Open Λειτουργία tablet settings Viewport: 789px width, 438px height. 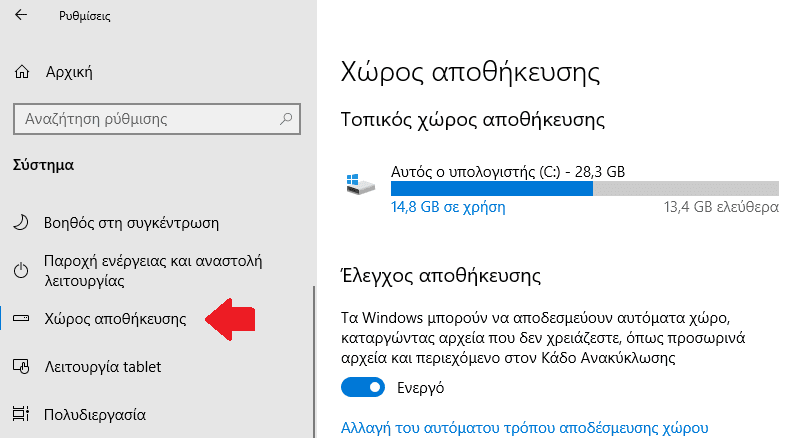pos(103,367)
